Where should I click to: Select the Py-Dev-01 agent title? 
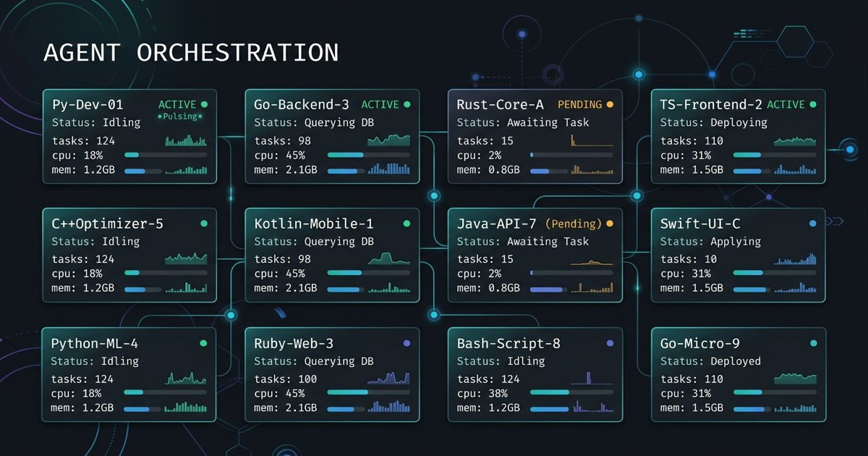tap(88, 105)
